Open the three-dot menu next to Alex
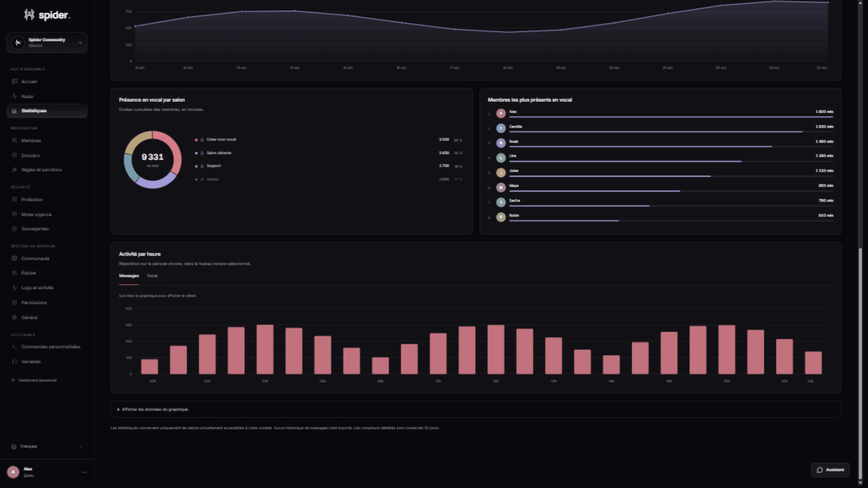This screenshot has width=868, height=488. [x=84, y=472]
